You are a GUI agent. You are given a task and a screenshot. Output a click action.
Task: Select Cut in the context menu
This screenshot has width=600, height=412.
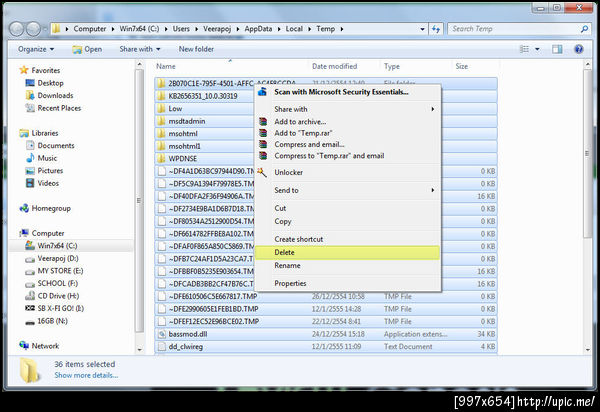[347, 208]
